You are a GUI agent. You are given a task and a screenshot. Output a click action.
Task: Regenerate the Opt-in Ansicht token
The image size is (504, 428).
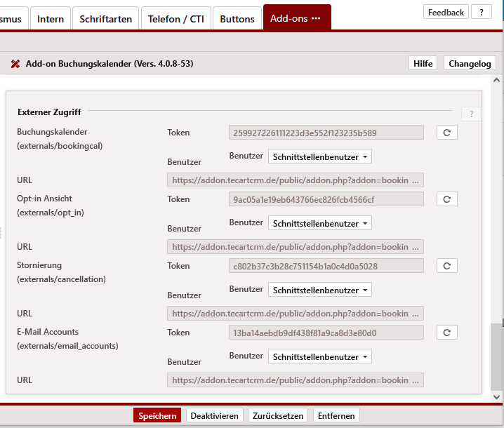pyautogui.click(x=446, y=199)
